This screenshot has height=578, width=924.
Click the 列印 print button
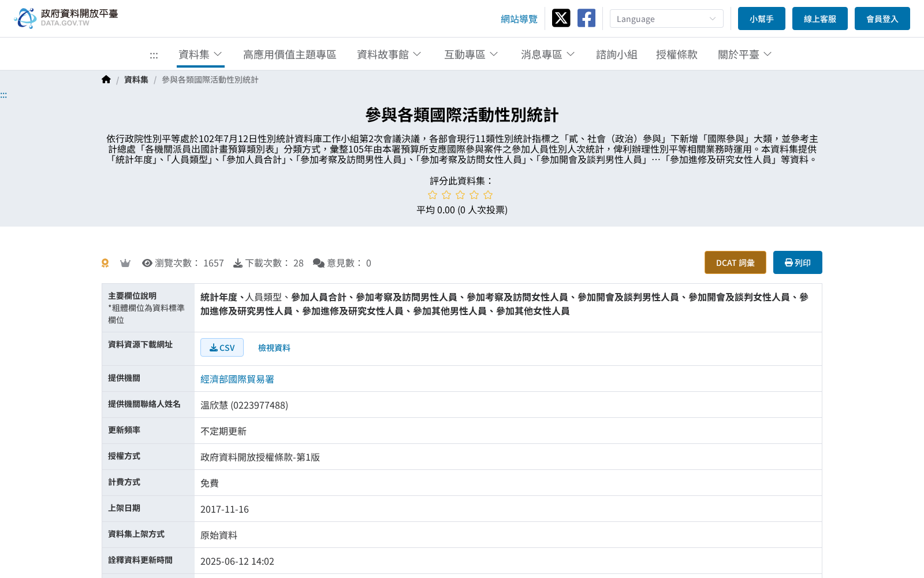pos(798,262)
